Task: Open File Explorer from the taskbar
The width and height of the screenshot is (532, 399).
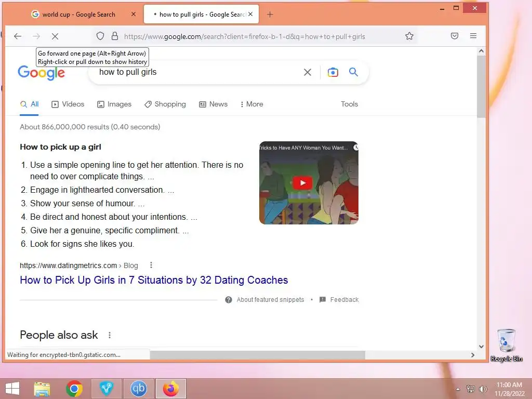Action: pyautogui.click(x=42, y=389)
